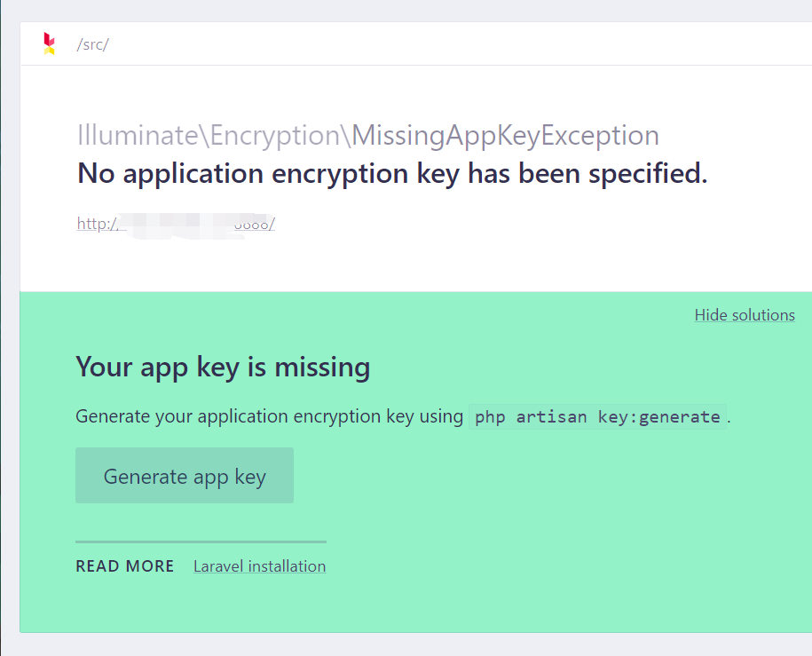The width and height of the screenshot is (812, 656).
Task: Click the 'http:/' prefix of the URL
Action: [98, 224]
